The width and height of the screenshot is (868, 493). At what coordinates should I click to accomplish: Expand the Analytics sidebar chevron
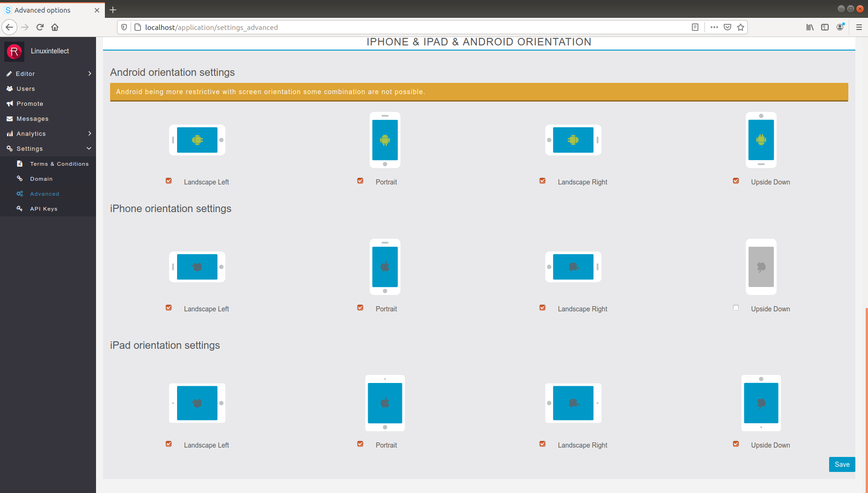coord(89,133)
